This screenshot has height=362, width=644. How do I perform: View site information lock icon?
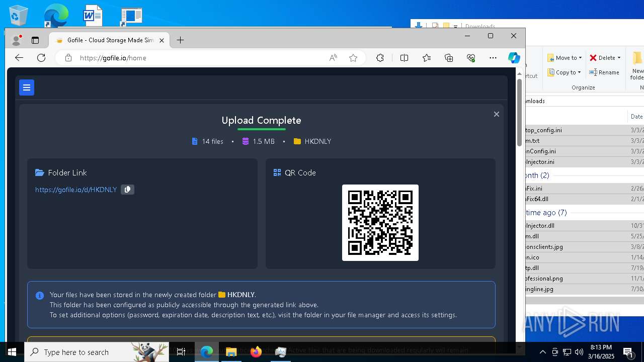tap(68, 58)
